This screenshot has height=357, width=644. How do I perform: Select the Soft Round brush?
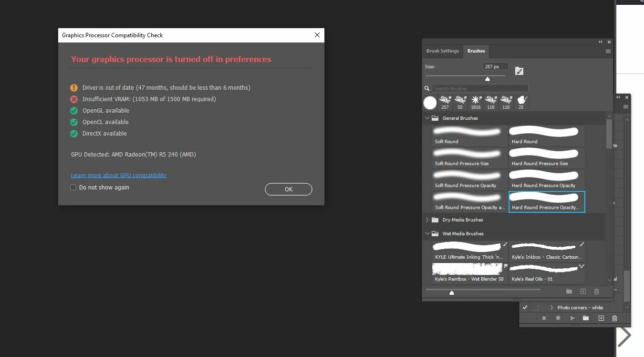[x=470, y=136]
